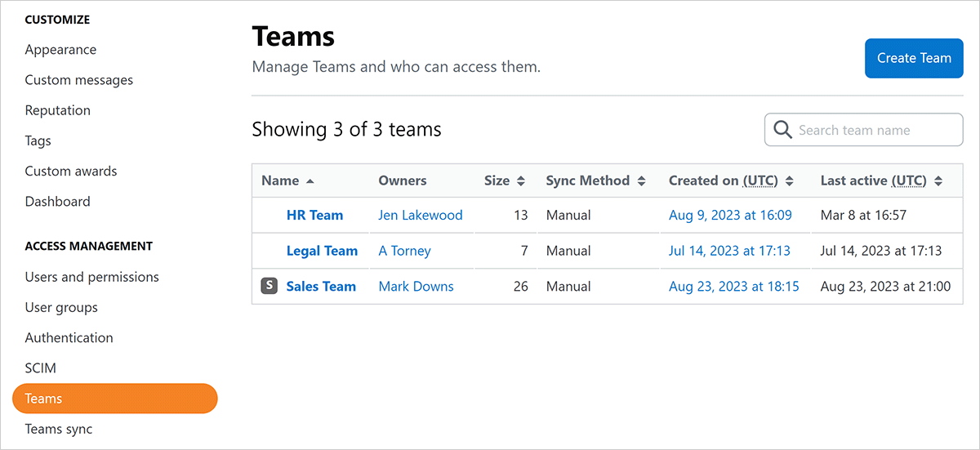Viewport: 980px width, 450px height.
Task: Type in the Search team name field
Action: click(874, 130)
